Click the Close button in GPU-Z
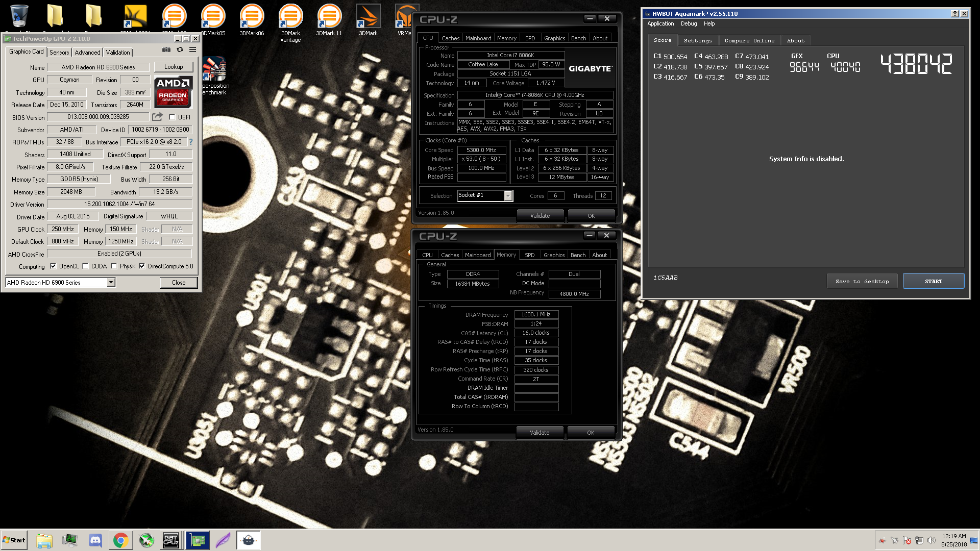980x551 pixels. pyautogui.click(x=179, y=282)
